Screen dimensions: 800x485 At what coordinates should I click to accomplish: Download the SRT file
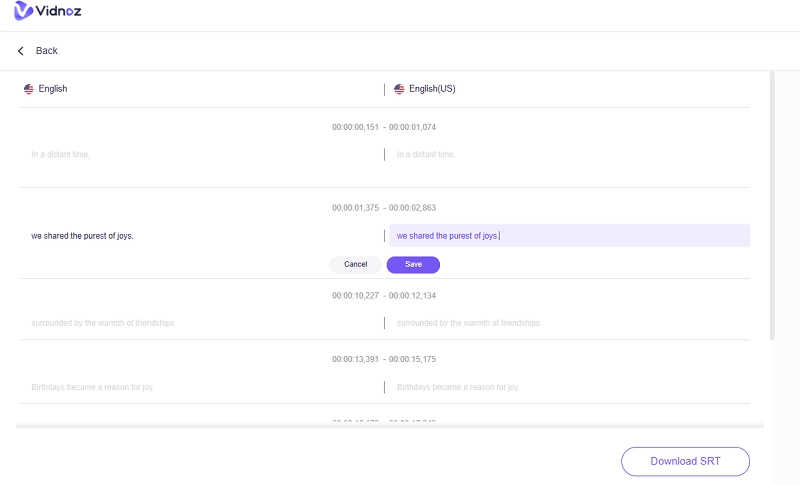pyautogui.click(x=685, y=461)
